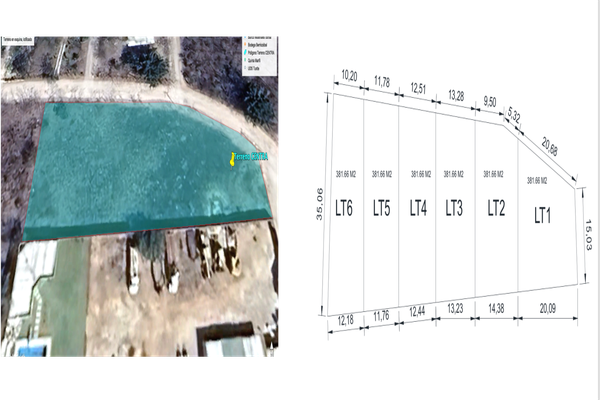Click the 10,20 top dimension of LT6
600x400 pixels.
[x=350, y=75]
